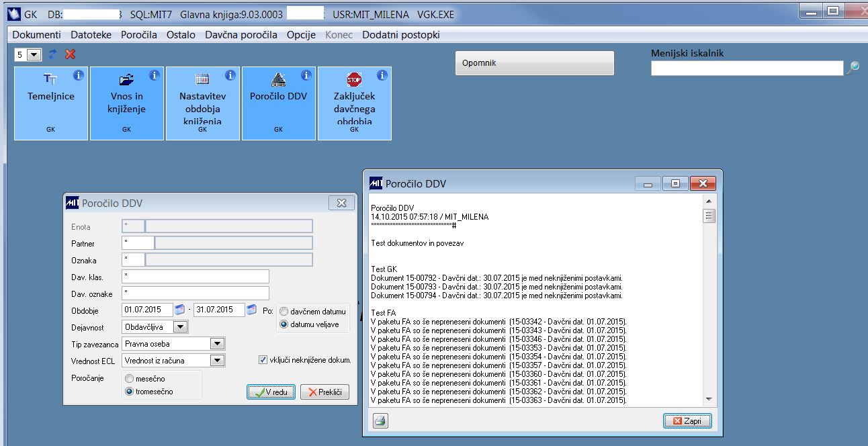The width and height of the screenshot is (868, 446).
Task: Click the magnifier icon of Menijski iskalnik
Action: pos(853,68)
